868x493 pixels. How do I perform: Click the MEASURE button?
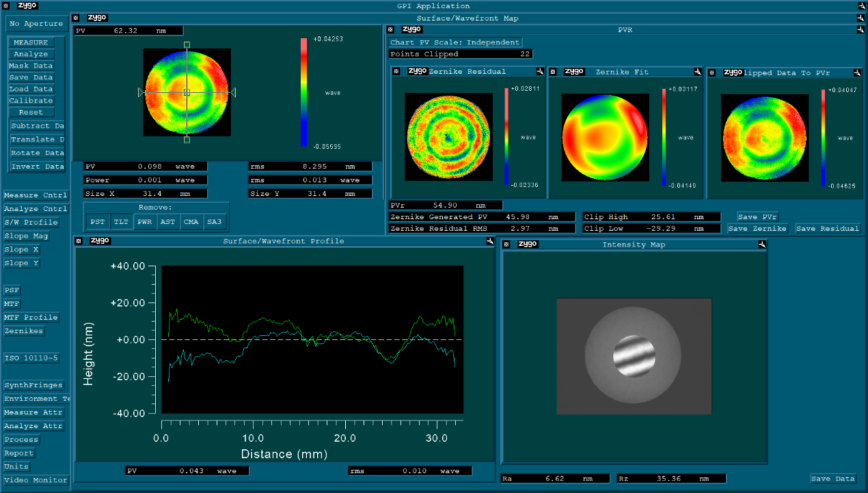coord(31,42)
